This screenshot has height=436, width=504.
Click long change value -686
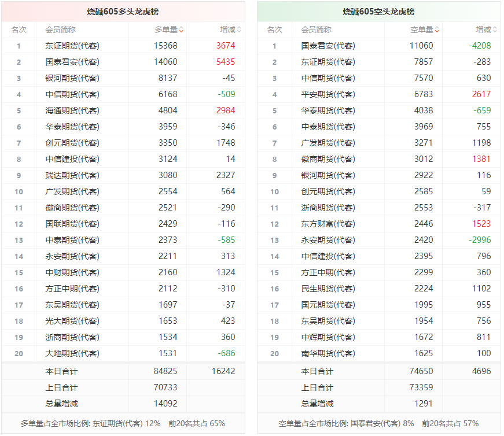227,353
